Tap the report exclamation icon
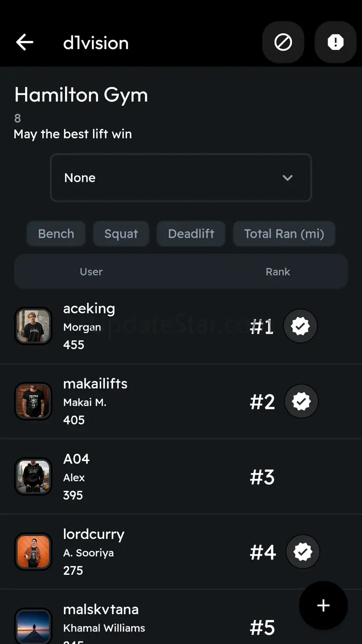Screen dimensions: 362x644 coord(335,43)
